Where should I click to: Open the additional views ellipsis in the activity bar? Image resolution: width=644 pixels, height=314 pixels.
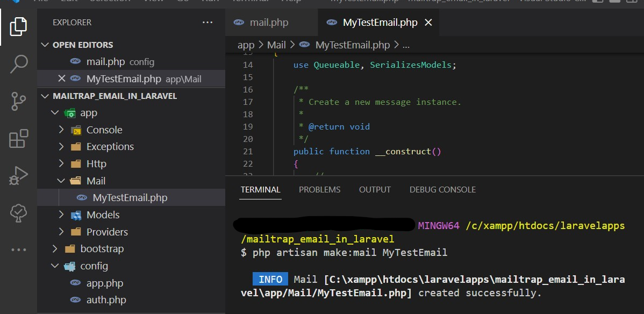[x=18, y=248]
